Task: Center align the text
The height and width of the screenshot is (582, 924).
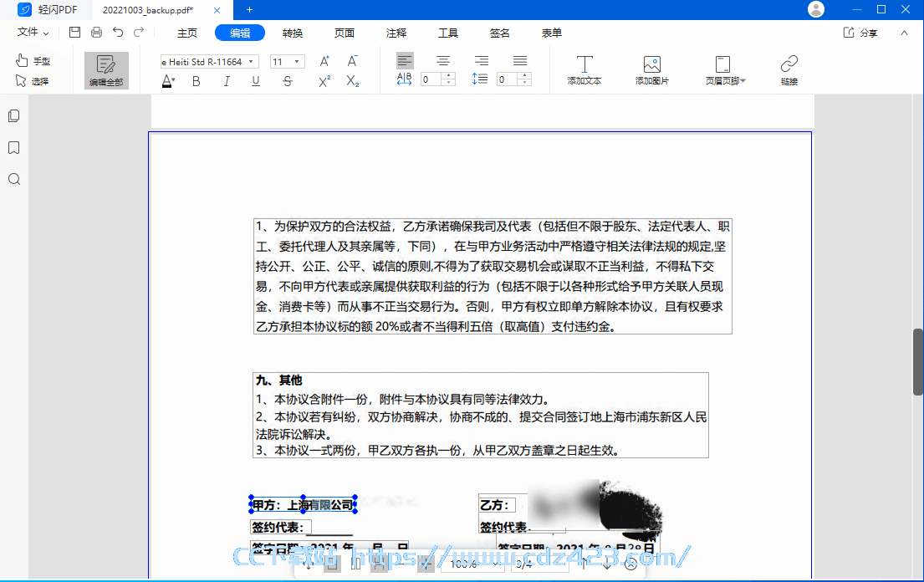Action: click(x=443, y=60)
